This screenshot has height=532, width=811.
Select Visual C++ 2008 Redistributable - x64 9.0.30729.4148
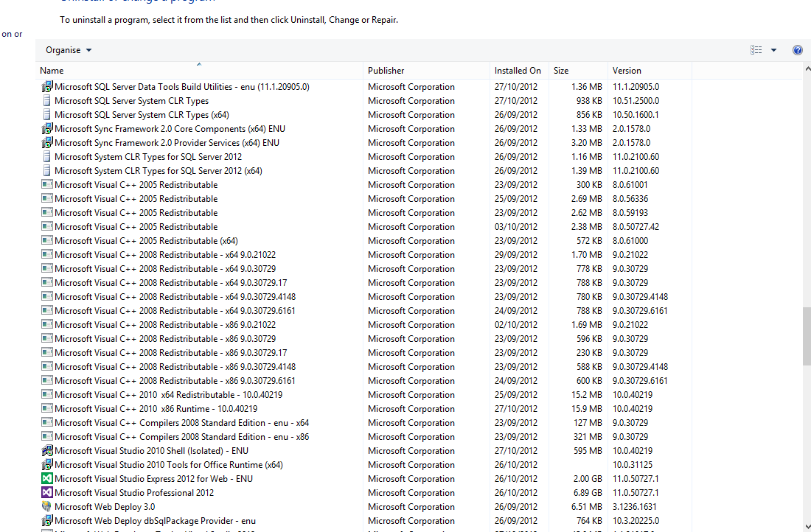[175, 297]
